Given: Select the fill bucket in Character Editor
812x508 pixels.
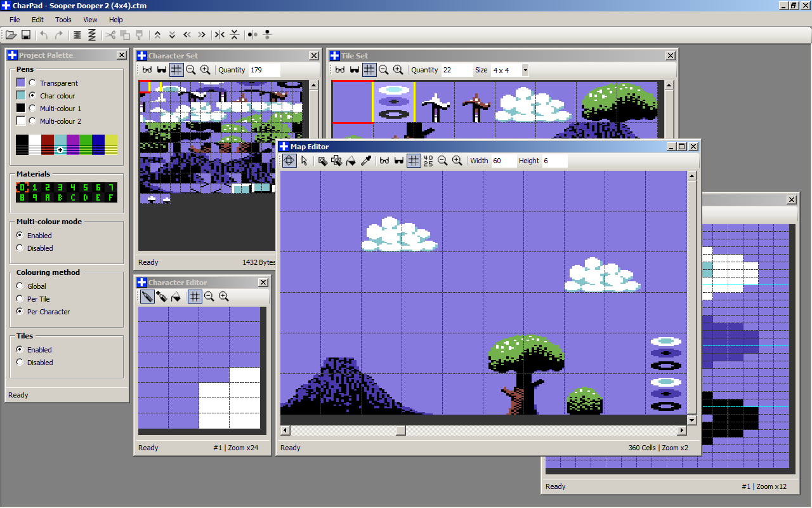Looking at the screenshot, I should pos(176,296).
